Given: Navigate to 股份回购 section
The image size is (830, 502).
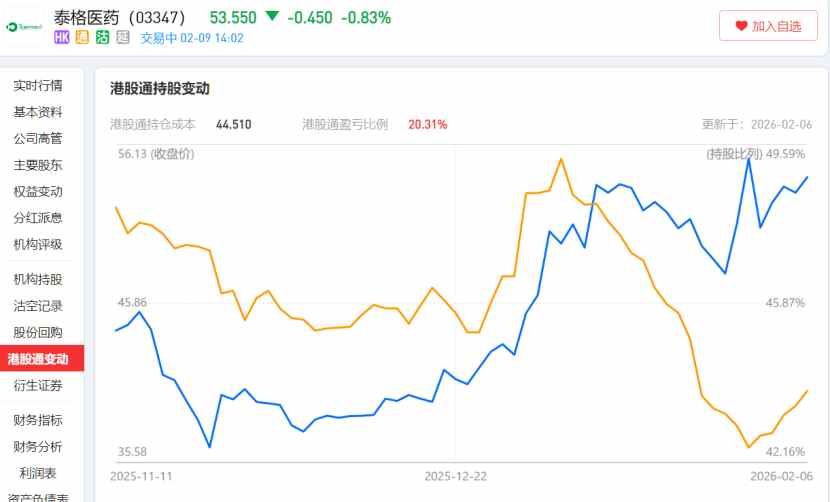Looking at the screenshot, I should [38, 333].
